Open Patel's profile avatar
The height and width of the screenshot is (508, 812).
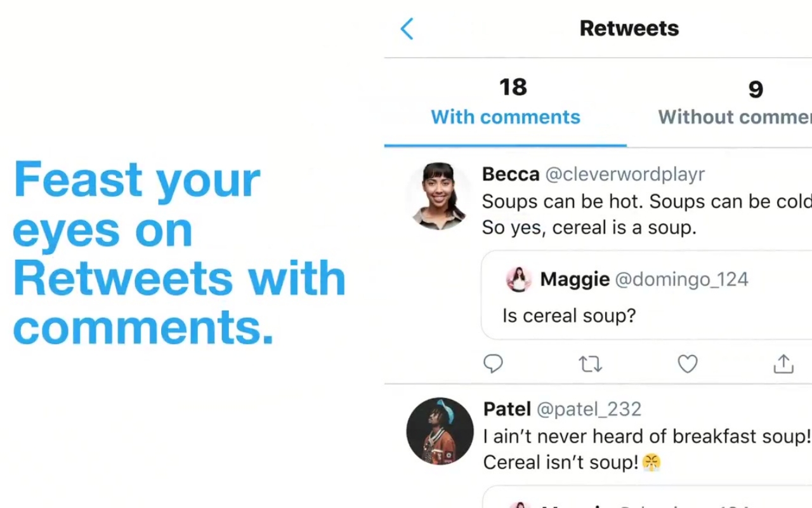[440, 431]
